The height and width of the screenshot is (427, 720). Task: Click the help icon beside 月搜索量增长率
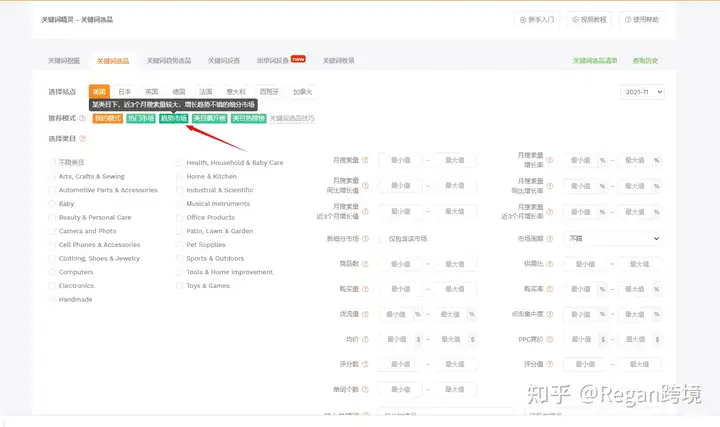550,160
